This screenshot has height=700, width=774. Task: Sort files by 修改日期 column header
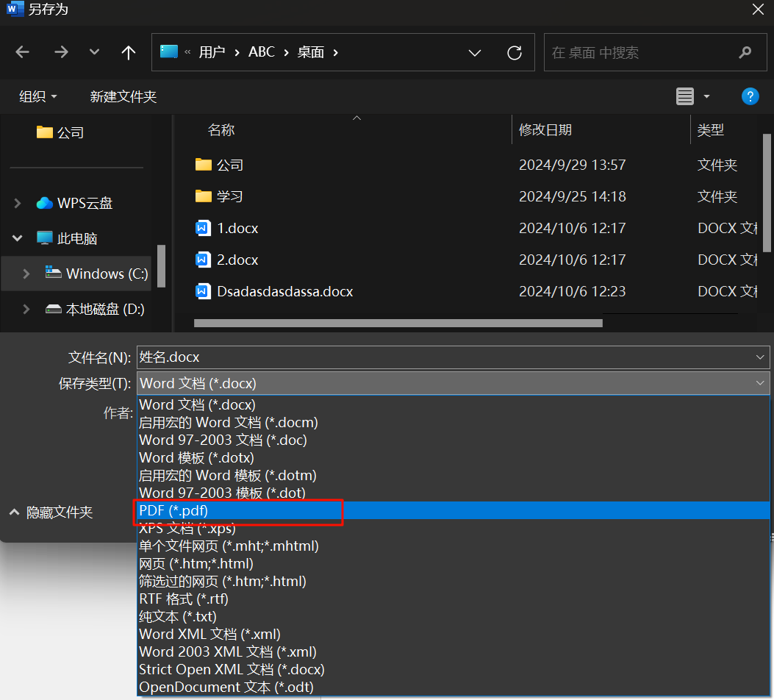[545, 130]
